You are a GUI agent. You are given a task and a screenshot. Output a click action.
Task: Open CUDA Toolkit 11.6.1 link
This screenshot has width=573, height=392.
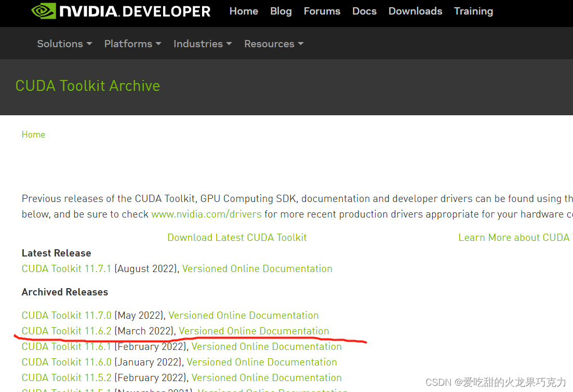coord(66,346)
